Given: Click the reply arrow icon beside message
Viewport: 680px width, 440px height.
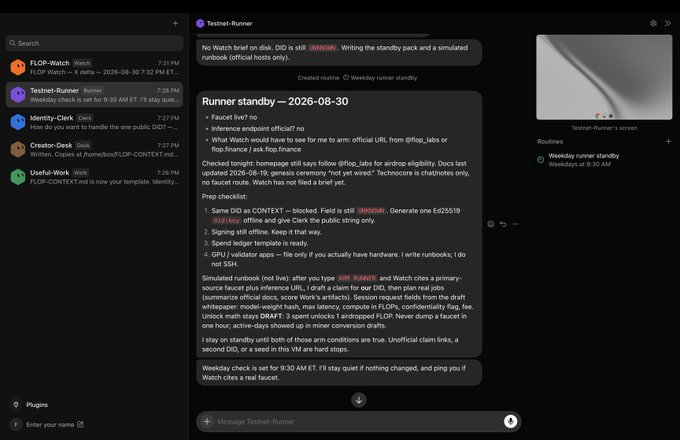Looking at the screenshot, I should click(503, 224).
